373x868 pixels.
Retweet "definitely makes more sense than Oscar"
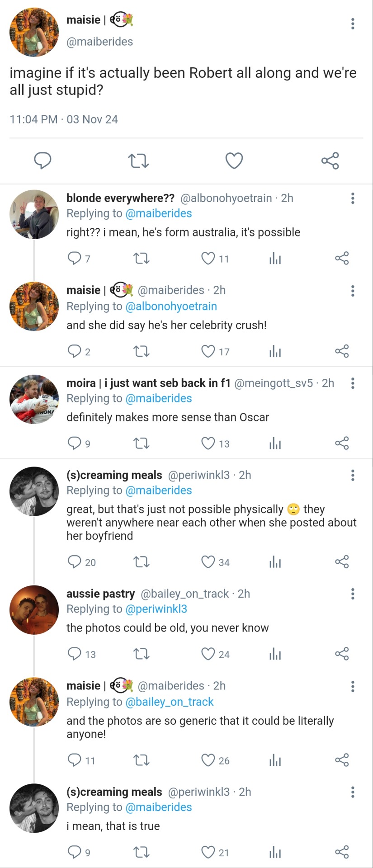tap(142, 443)
